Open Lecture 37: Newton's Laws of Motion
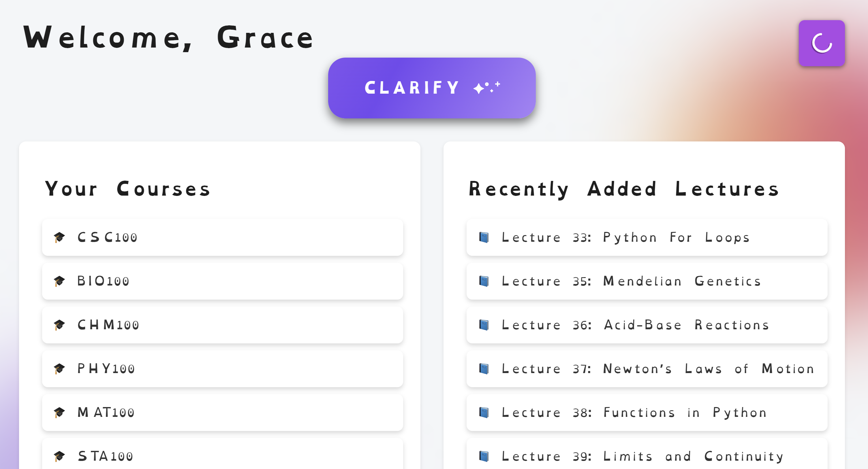 647,369
